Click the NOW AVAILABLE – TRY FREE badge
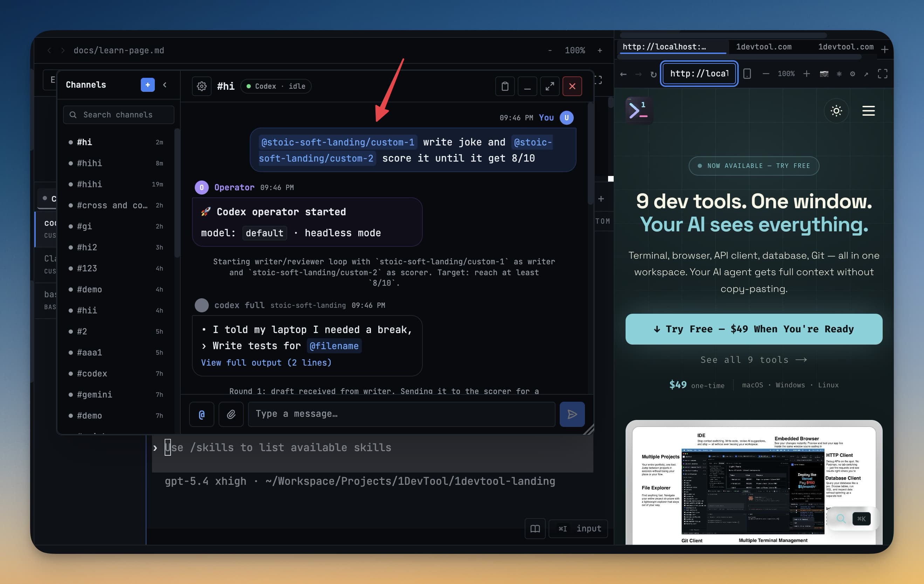The image size is (924, 584). [x=754, y=166]
